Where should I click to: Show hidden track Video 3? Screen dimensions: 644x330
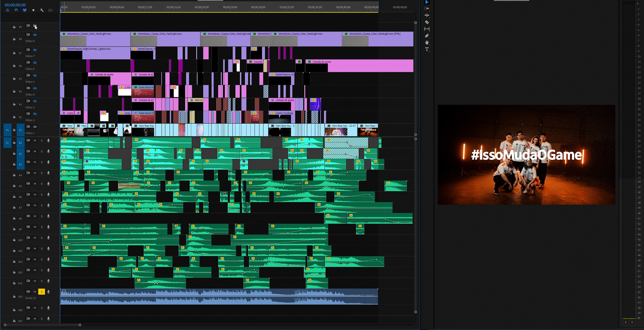(x=35, y=101)
